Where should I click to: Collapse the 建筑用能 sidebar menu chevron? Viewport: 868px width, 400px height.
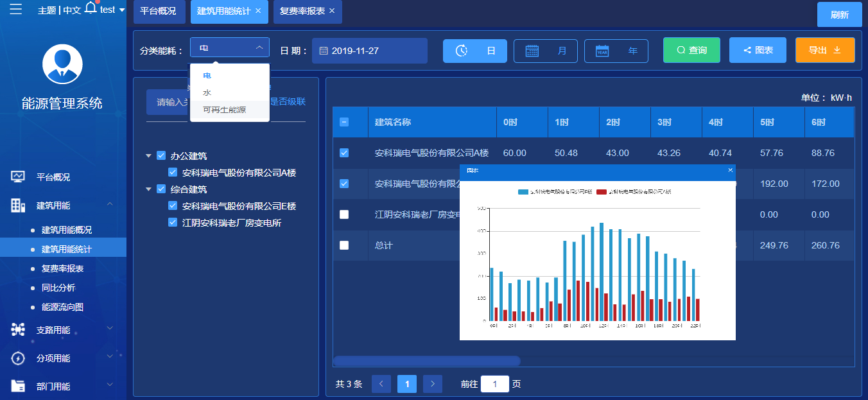click(x=110, y=204)
